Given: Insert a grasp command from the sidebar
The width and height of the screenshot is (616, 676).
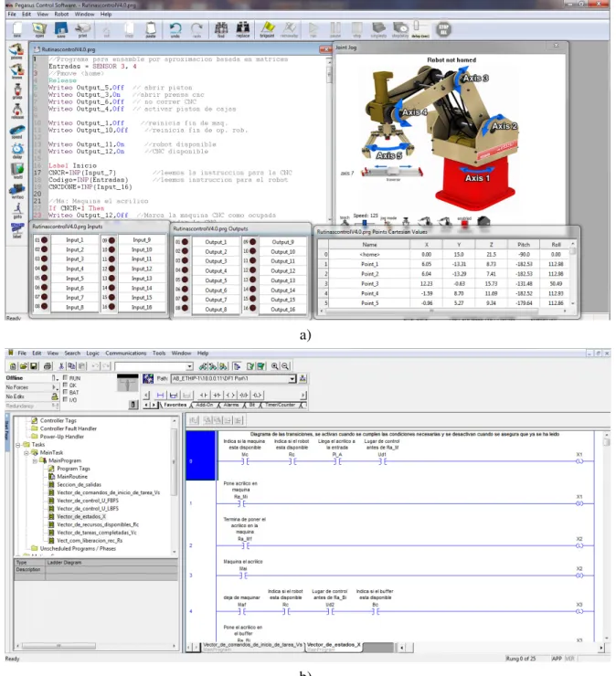Looking at the screenshot, I should [17, 91].
